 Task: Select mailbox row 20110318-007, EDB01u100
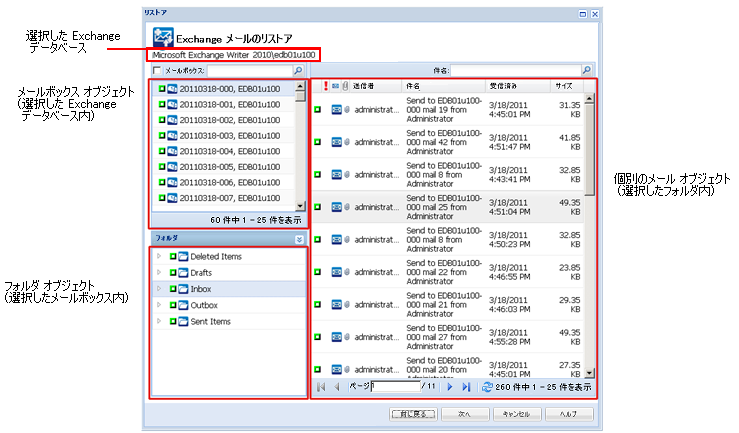coord(224,197)
